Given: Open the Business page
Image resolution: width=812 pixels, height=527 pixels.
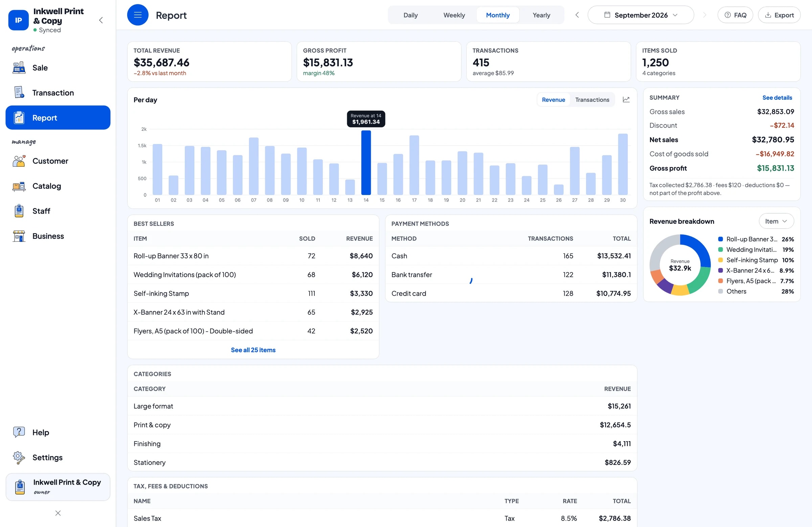Looking at the screenshot, I should pos(58,236).
